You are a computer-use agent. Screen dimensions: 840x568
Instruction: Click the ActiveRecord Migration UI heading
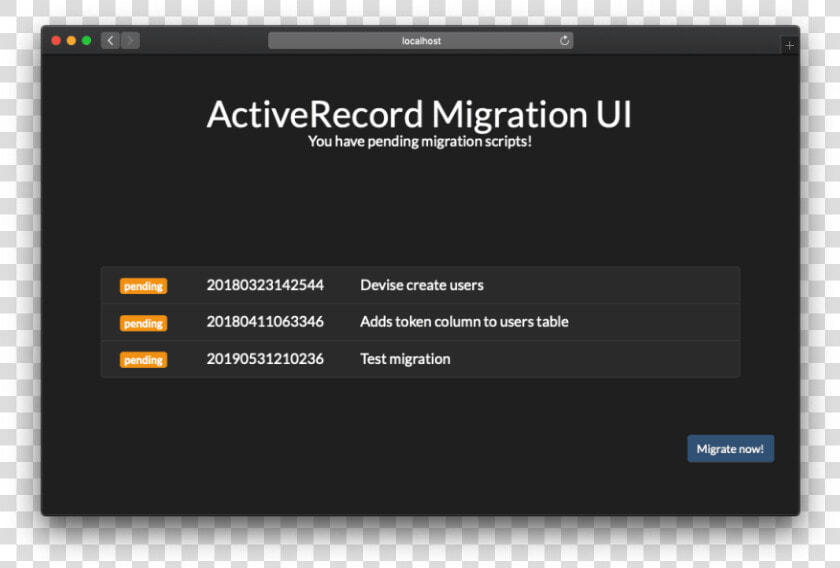(x=419, y=114)
